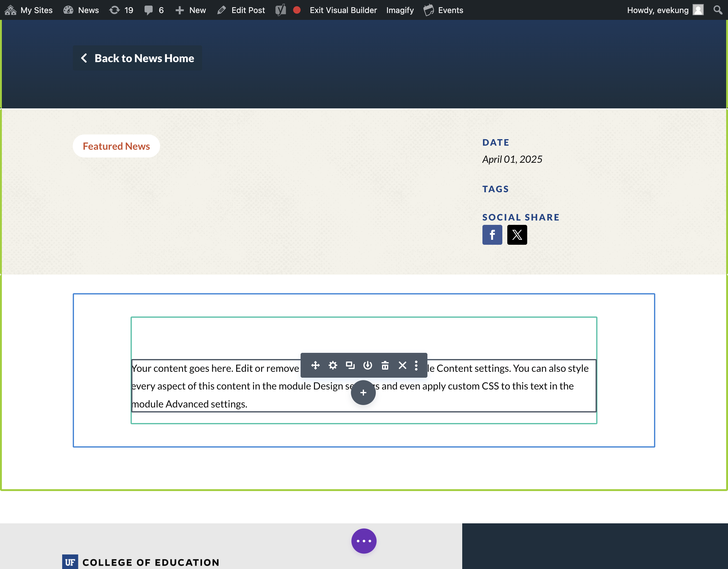Share on Facebook icon
Screen dimensions: 728x569
click(492, 235)
